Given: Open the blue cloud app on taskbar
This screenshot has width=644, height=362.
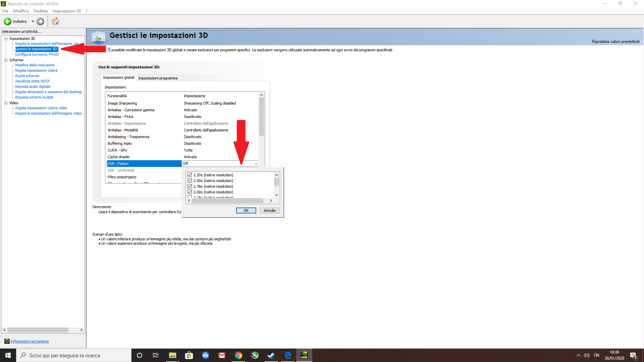Looking at the screenshot, I should click(x=205, y=355).
